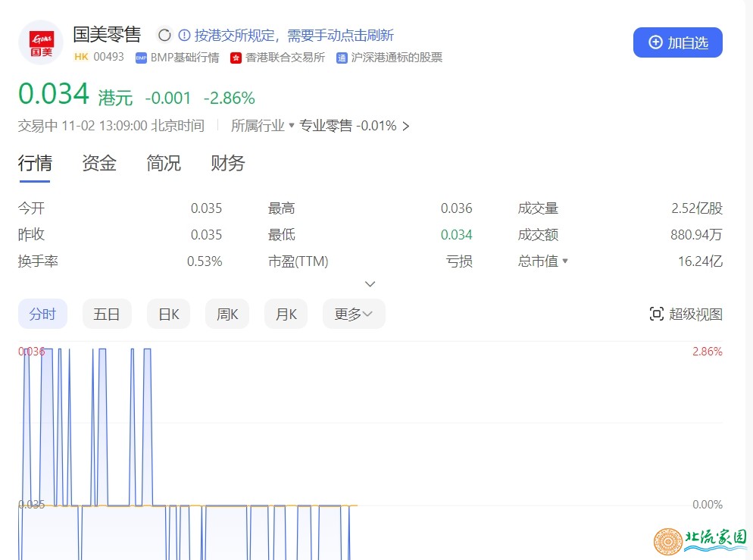Image resolution: width=753 pixels, height=560 pixels.
Task: Click the info icon beside refresh notice
Action: [184, 35]
